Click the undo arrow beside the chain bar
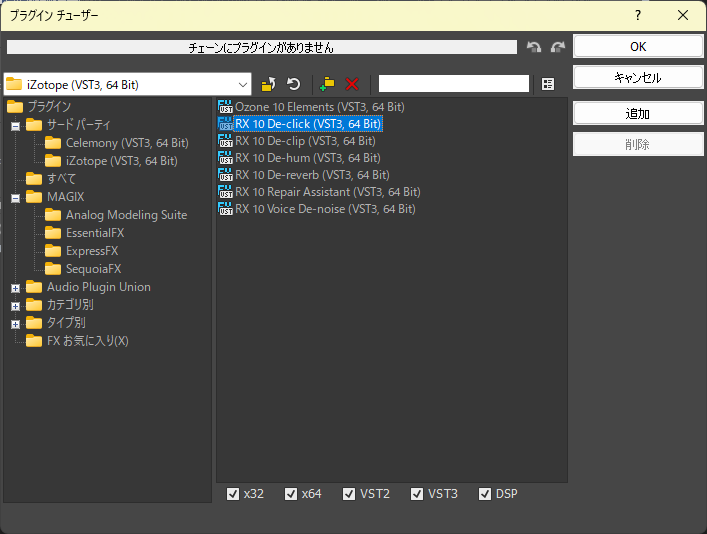This screenshot has width=707, height=534. coord(534,47)
